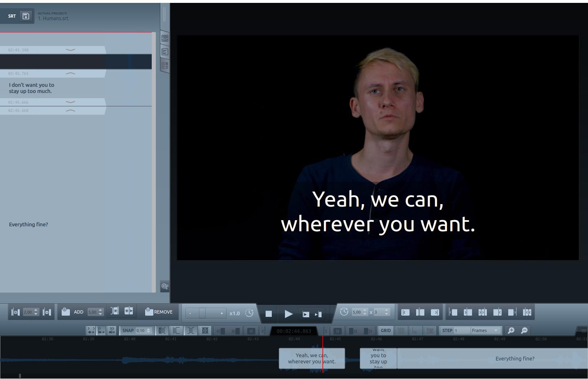Click the fourth boundary-move icon in the six-icon group

pyautogui.click(x=498, y=312)
